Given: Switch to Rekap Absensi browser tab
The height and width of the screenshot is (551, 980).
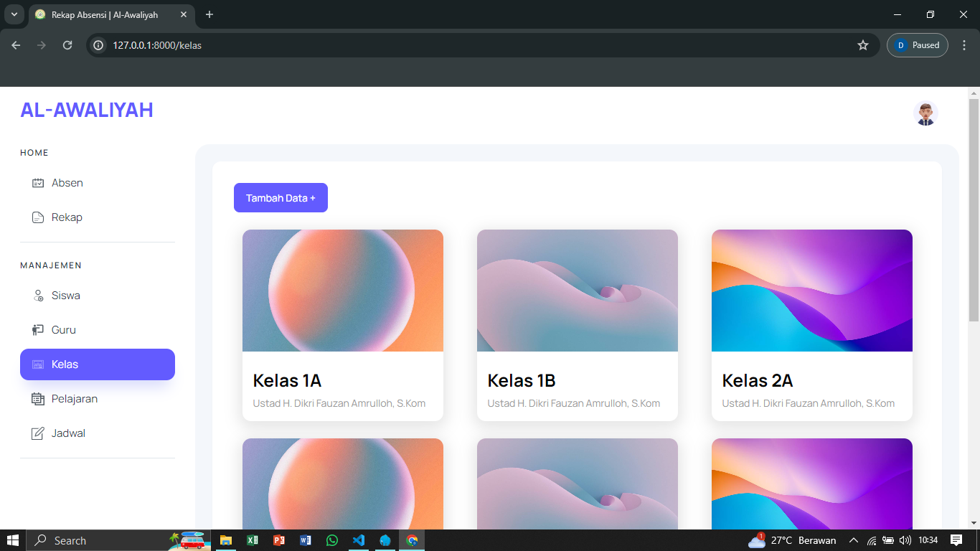Looking at the screenshot, I should click(104, 14).
